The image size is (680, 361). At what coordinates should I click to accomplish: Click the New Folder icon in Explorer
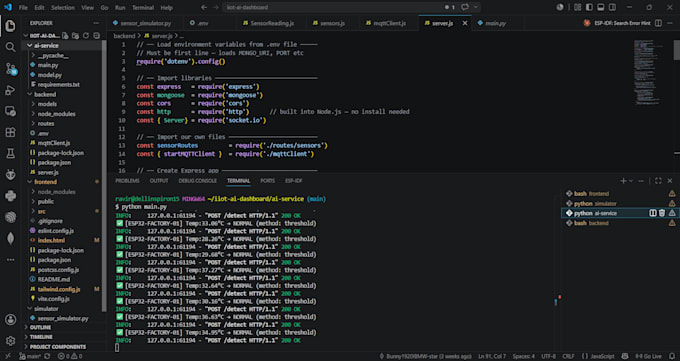[75, 36]
